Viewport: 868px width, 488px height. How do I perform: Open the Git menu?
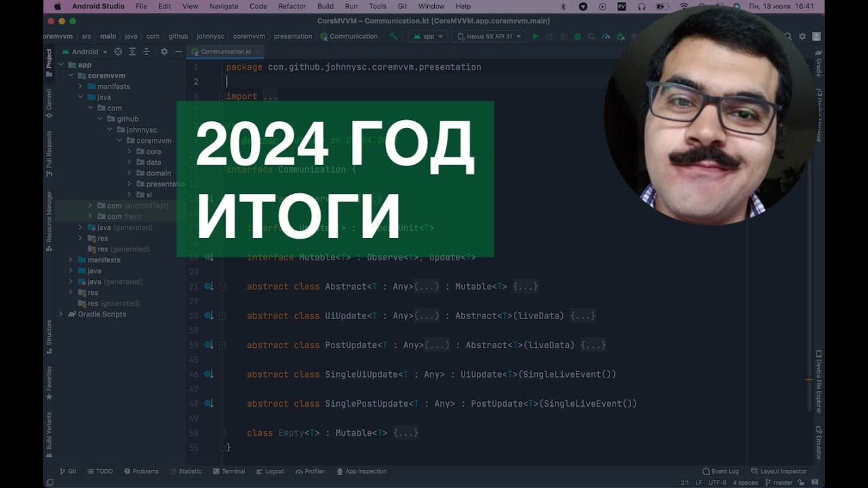point(403,6)
